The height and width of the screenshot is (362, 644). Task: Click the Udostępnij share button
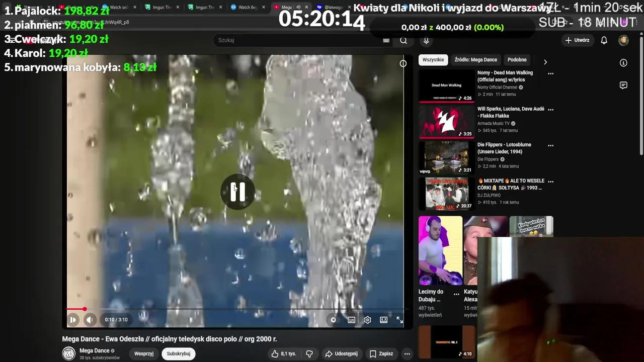point(341,353)
